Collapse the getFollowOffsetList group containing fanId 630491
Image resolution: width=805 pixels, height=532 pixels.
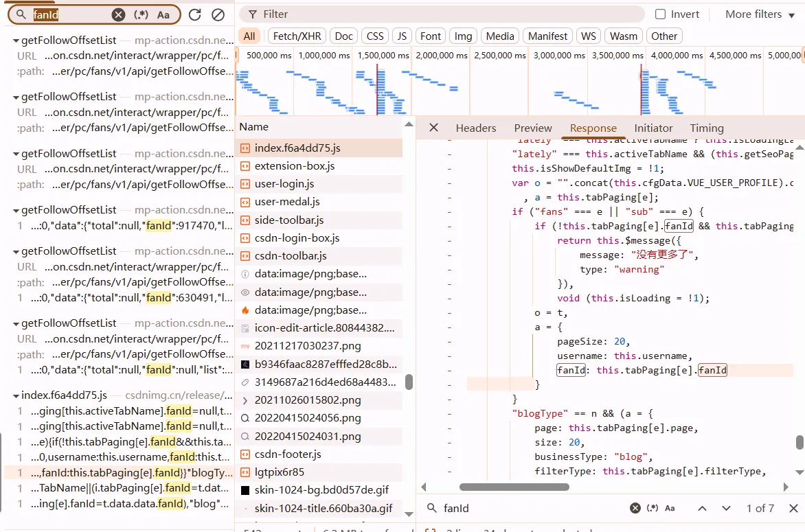coord(16,252)
